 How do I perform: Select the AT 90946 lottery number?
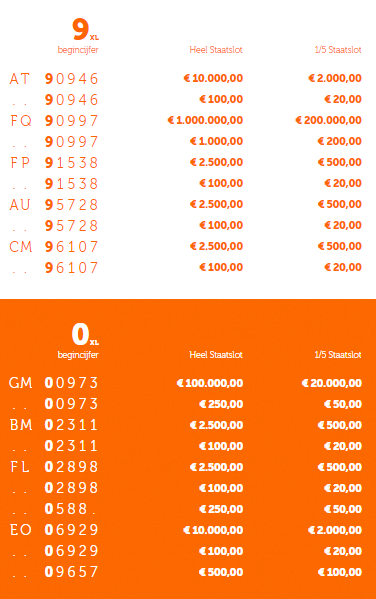click(x=54, y=78)
